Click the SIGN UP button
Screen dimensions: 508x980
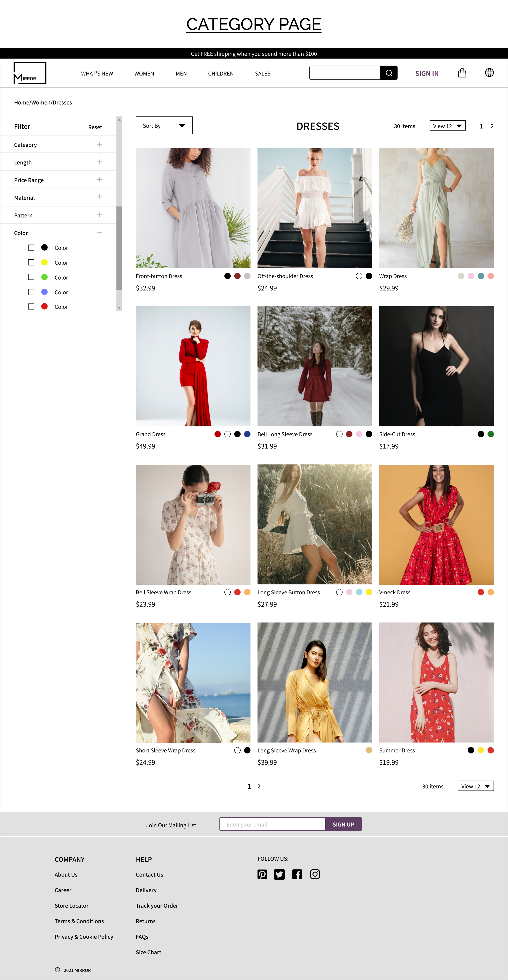click(343, 824)
